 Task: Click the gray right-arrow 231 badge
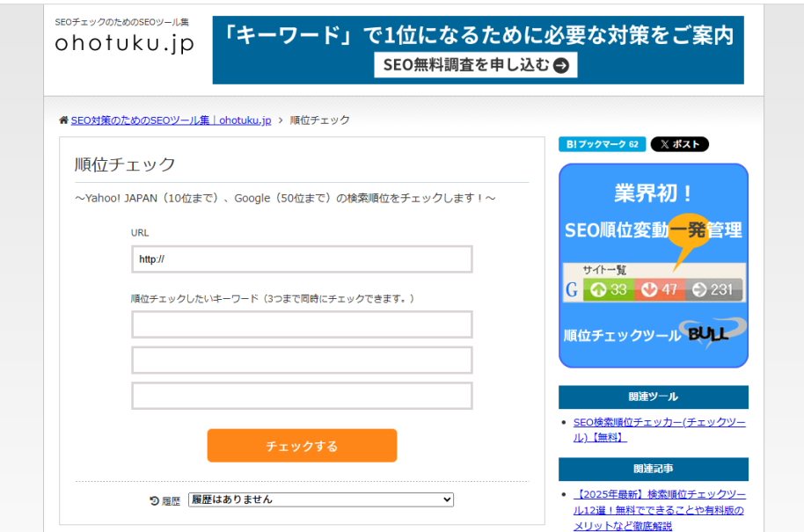[713, 290]
